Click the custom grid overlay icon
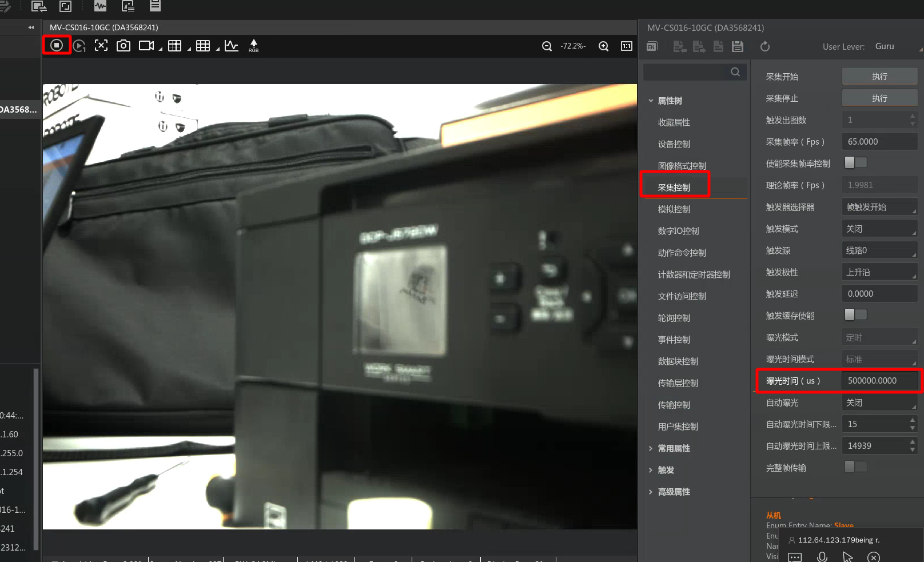924x562 pixels. click(x=175, y=46)
